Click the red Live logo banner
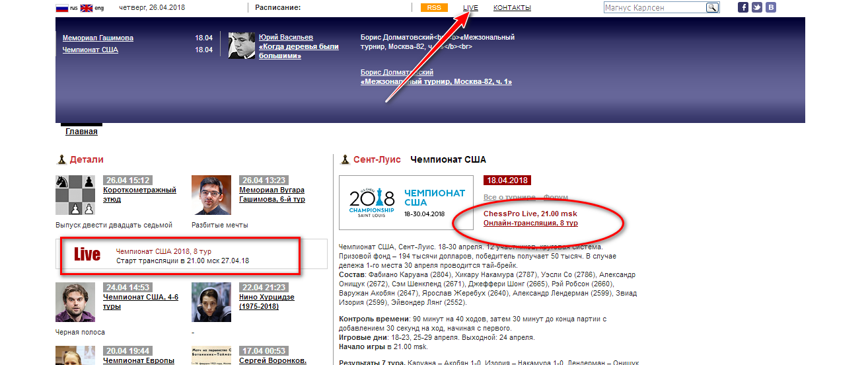 click(x=87, y=255)
